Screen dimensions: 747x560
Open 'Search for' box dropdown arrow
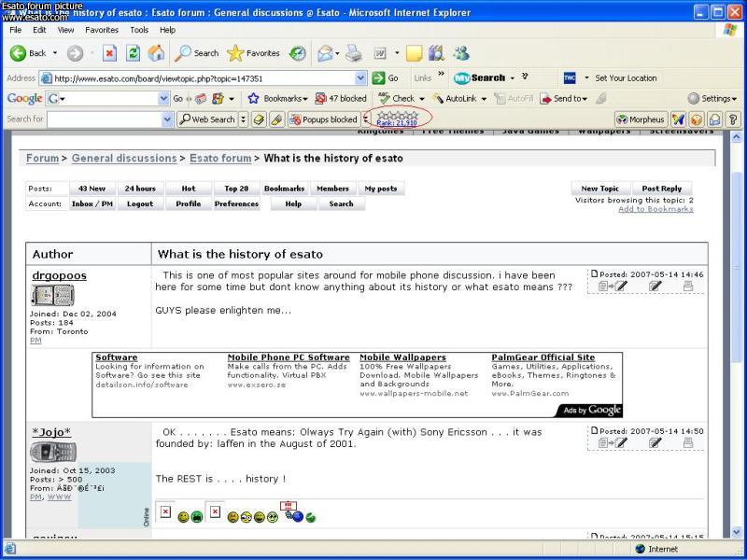pos(167,119)
